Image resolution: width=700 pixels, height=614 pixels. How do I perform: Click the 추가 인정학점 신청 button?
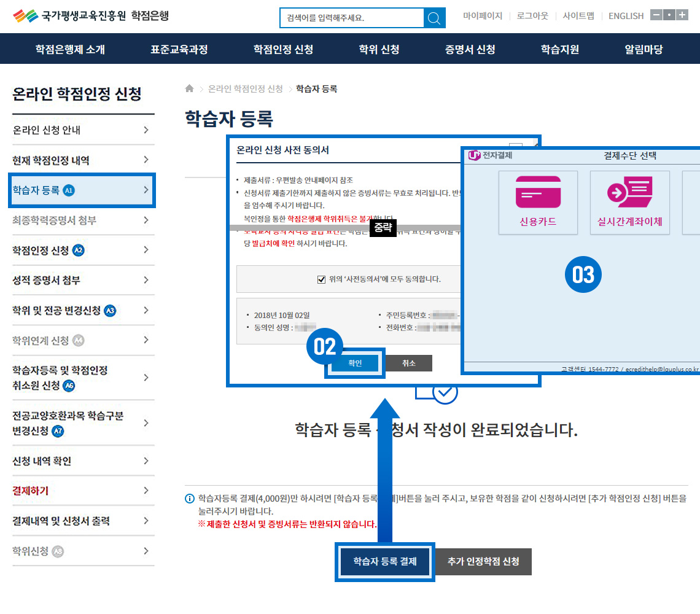pyautogui.click(x=483, y=561)
